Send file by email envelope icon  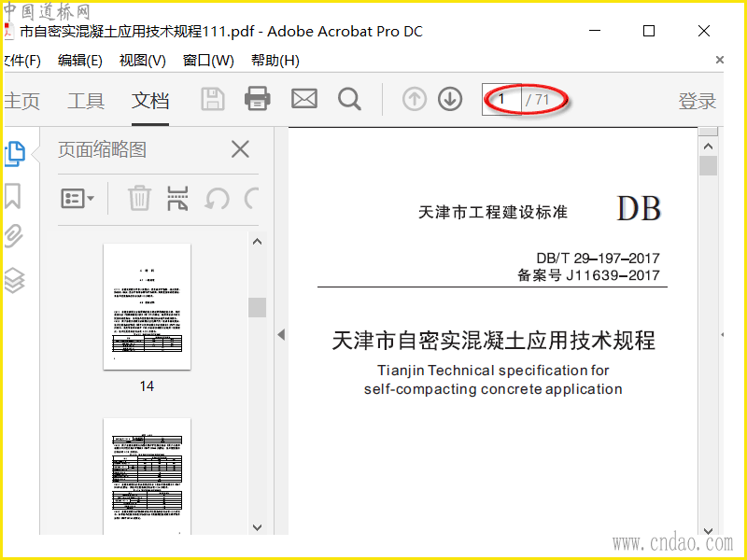pos(304,99)
